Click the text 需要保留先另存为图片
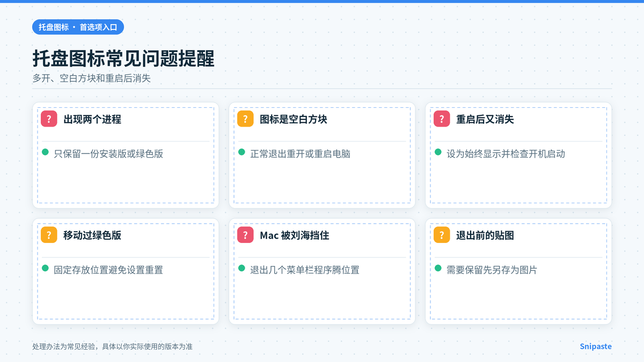The height and width of the screenshot is (362, 644). point(492,270)
